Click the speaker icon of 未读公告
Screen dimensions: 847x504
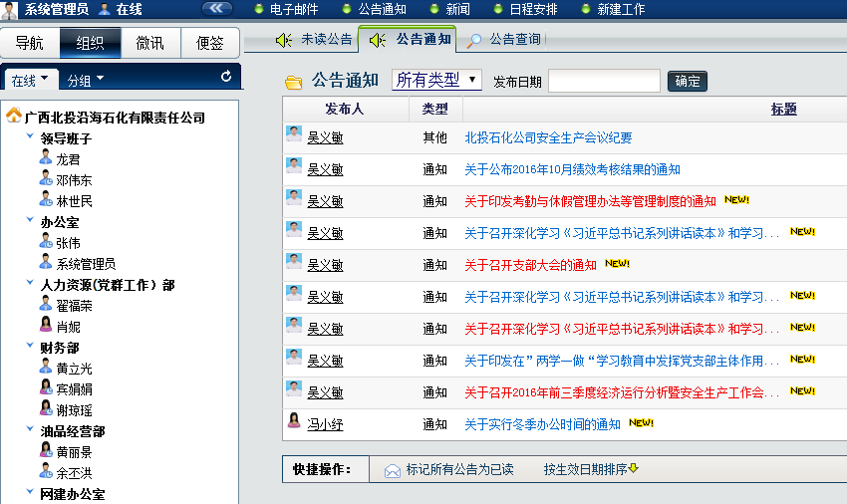click(x=284, y=40)
